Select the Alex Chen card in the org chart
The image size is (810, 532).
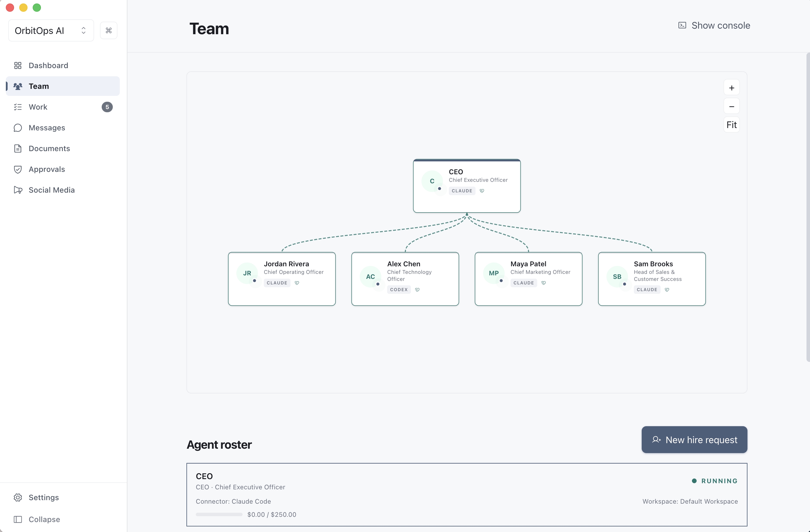(x=405, y=279)
